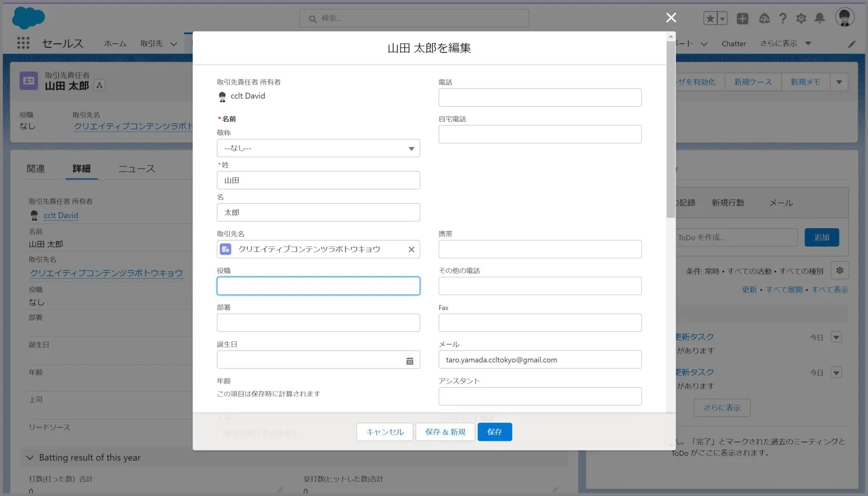Open the App Launcher grid icon

click(x=23, y=43)
